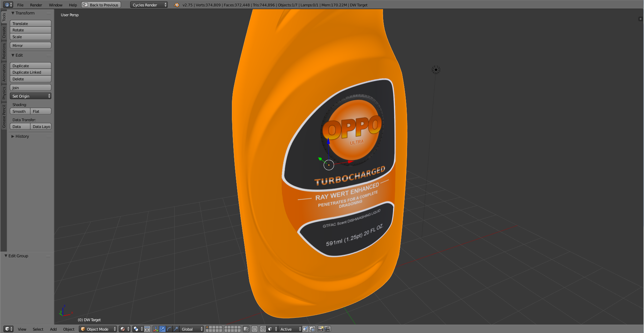Open the viewport shading mode selector
Viewport: 644px width, 333px height.
tap(124, 329)
